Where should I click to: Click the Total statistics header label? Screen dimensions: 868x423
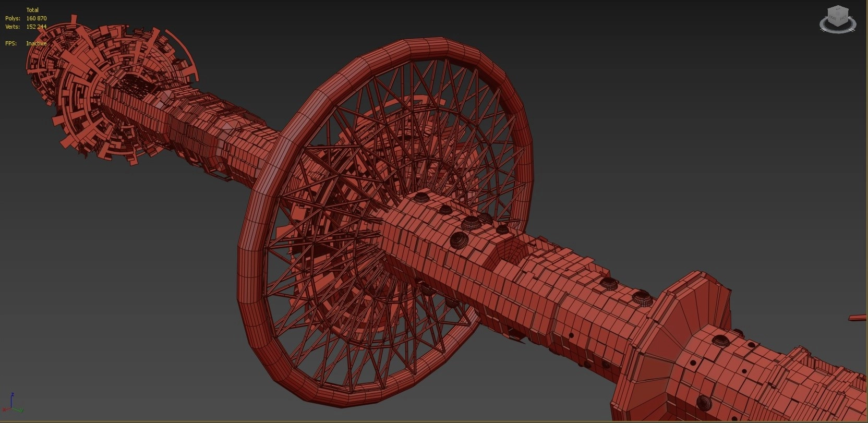32,10
